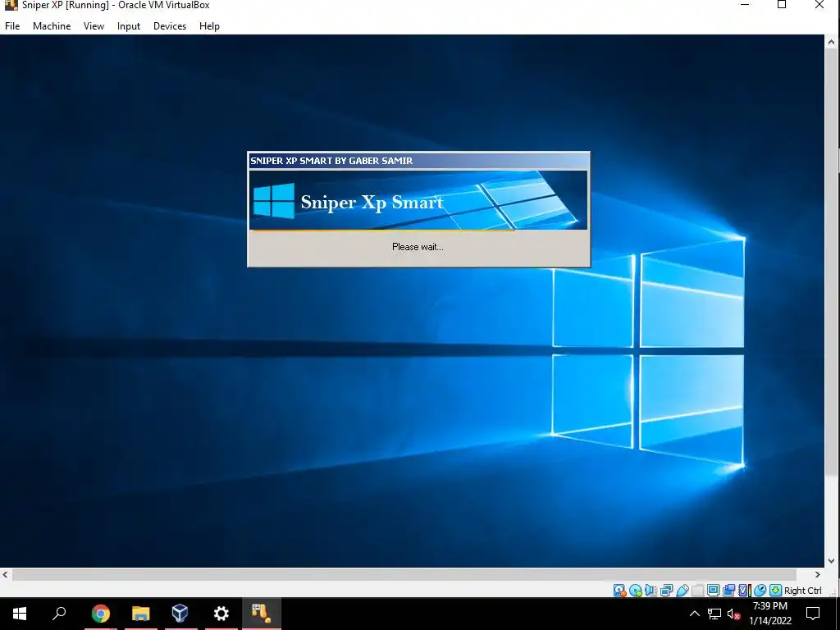Click the down arrow of the VM vertical scrollbar
This screenshot has height=630, width=840.
832,561
